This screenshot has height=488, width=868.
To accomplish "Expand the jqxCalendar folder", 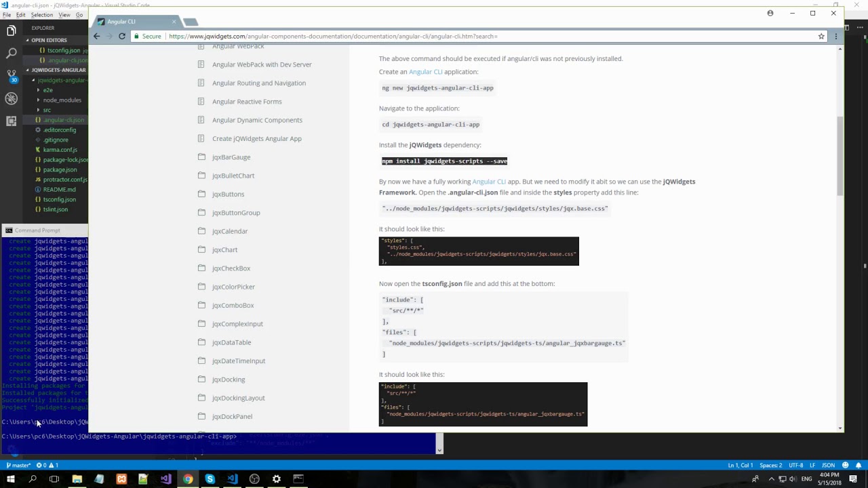I will click(x=229, y=231).
